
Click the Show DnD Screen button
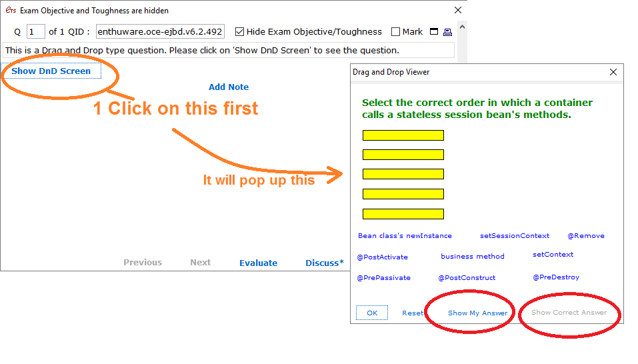51,71
